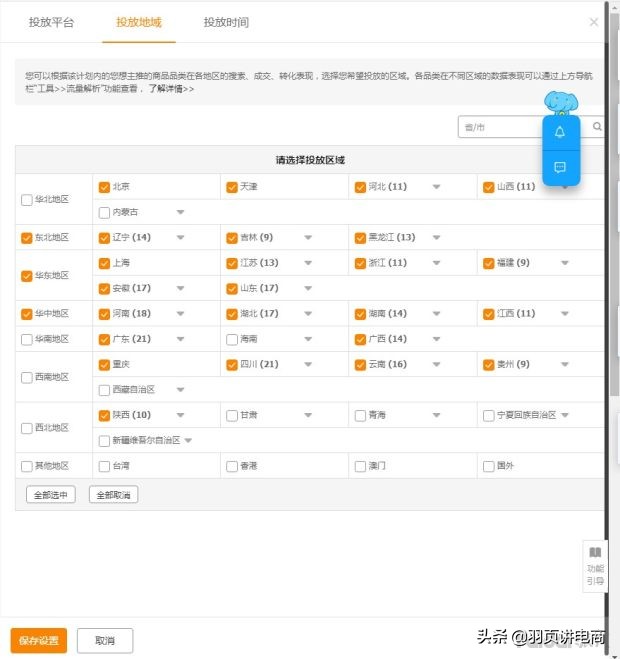The height and width of the screenshot is (659, 620).
Task: Expand 福建 (9) dropdown arrow
Action: pyautogui.click(x=565, y=263)
